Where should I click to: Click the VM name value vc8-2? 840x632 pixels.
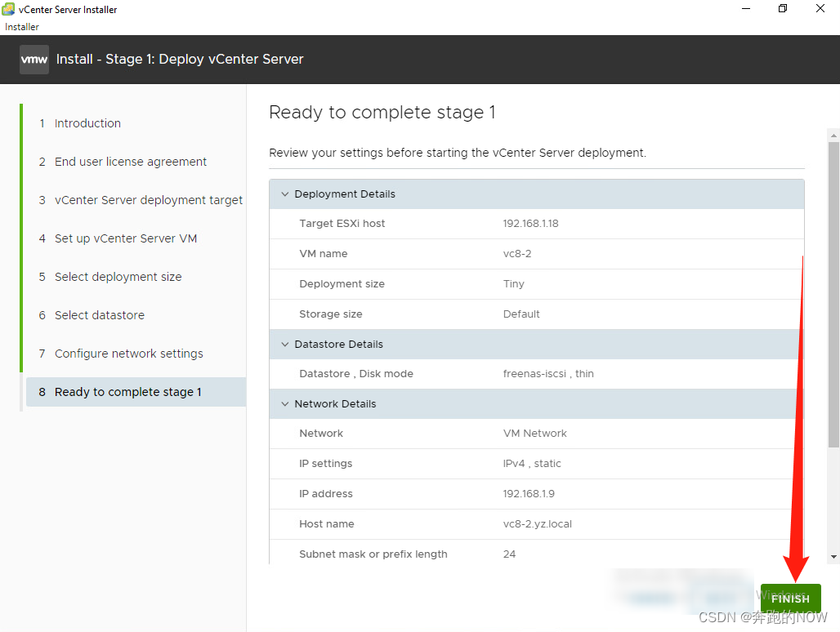(517, 254)
